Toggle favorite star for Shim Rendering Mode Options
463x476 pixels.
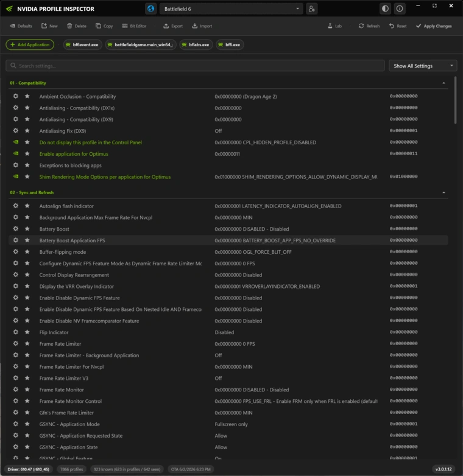pos(27,177)
